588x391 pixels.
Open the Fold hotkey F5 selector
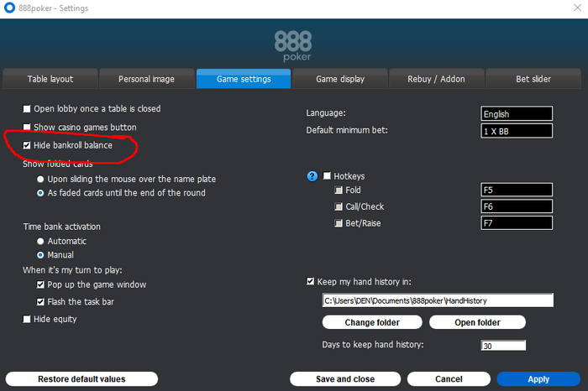(x=517, y=190)
